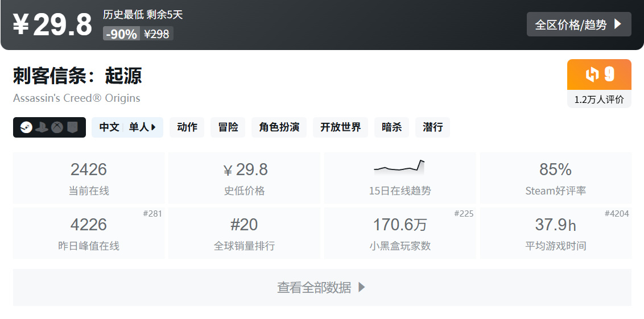Open the 角色扮演 genre tag
The width and height of the screenshot is (644, 319).
[x=279, y=127]
